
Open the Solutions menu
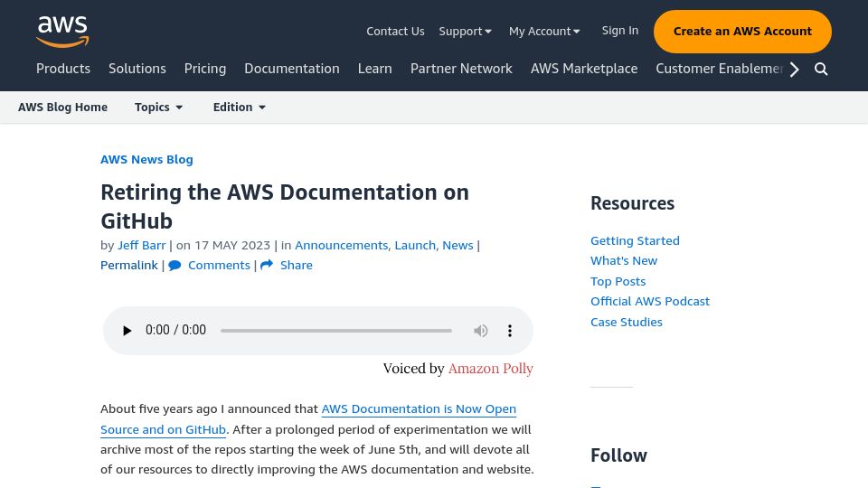[x=137, y=69]
